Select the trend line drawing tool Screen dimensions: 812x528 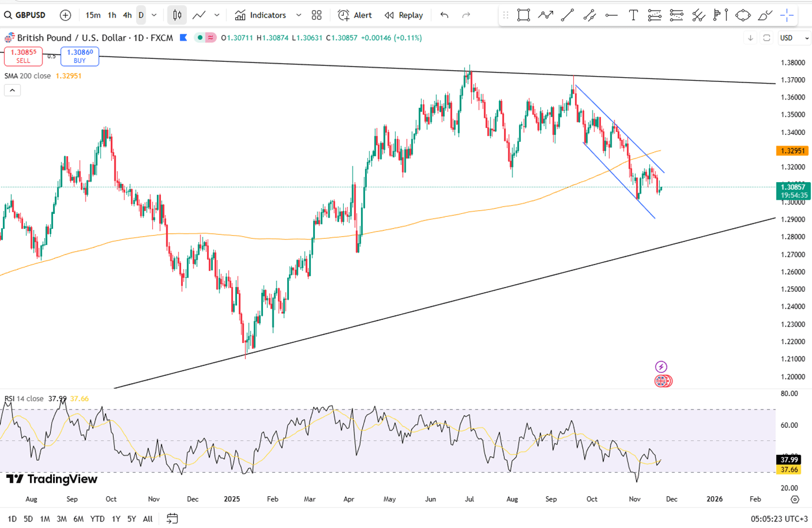[x=567, y=15]
